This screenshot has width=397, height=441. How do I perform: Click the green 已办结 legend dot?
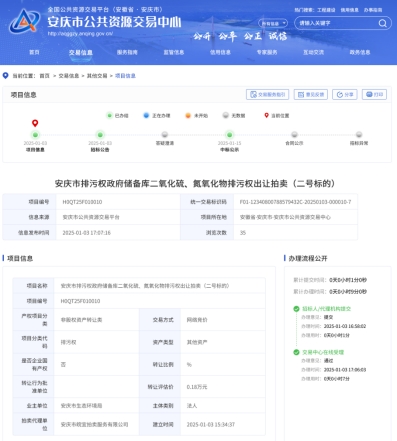tap(109, 115)
